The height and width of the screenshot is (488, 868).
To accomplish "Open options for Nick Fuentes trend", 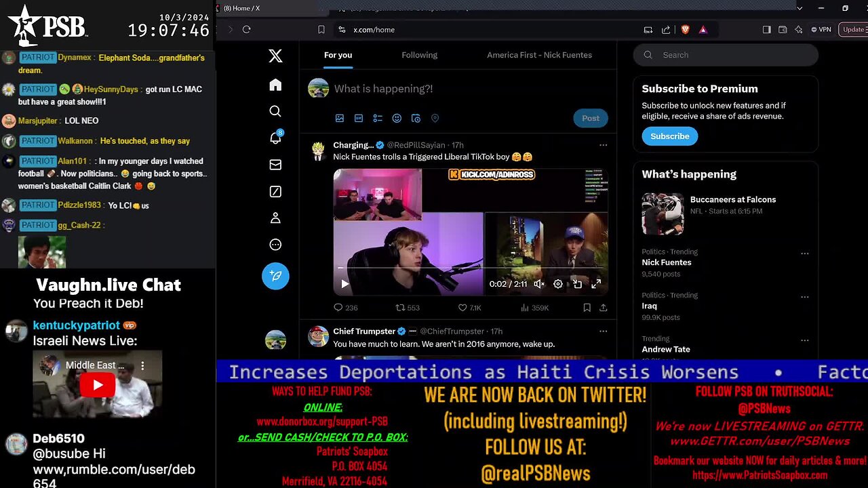I will pyautogui.click(x=804, y=253).
